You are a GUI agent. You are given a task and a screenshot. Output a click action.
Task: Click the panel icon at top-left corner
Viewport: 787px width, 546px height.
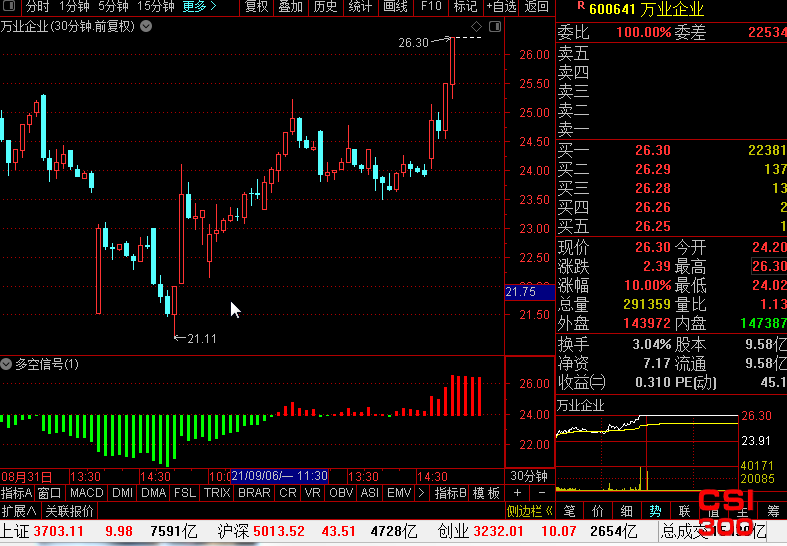[x=9, y=6]
